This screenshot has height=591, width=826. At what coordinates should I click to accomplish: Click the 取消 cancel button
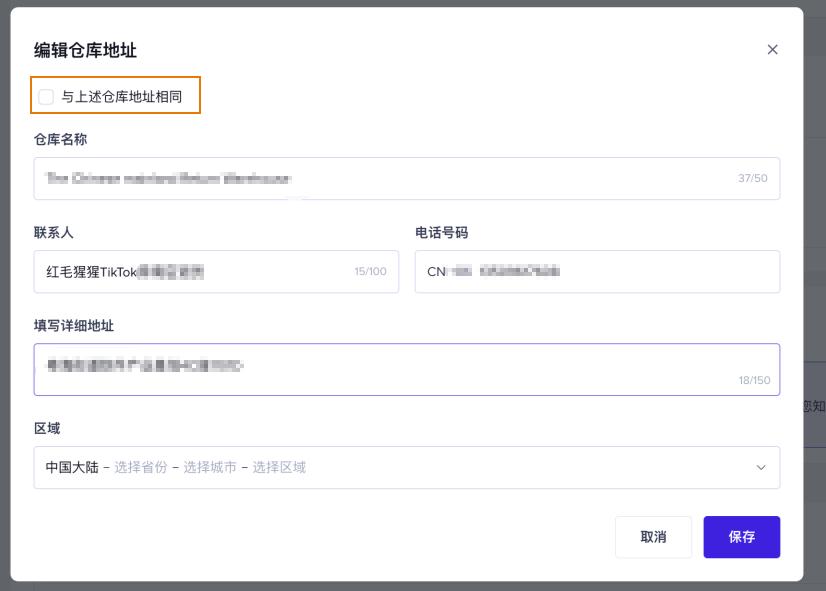tap(653, 537)
